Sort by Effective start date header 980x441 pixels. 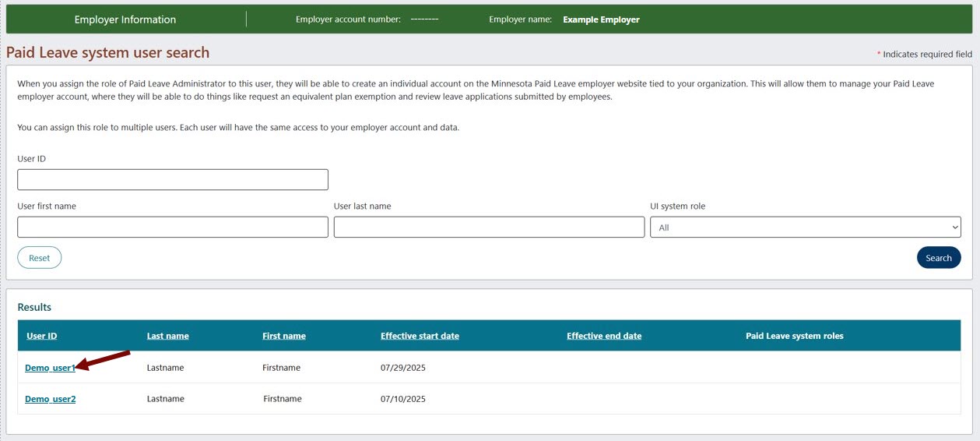click(x=420, y=336)
